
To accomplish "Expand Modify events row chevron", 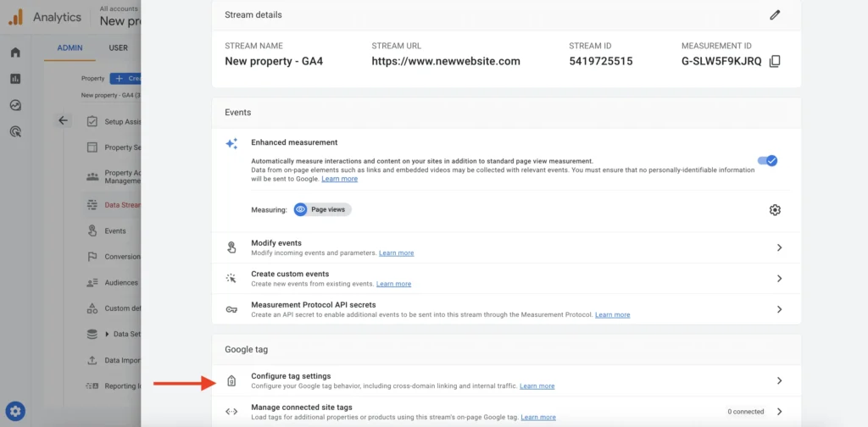I will [779, 247].
